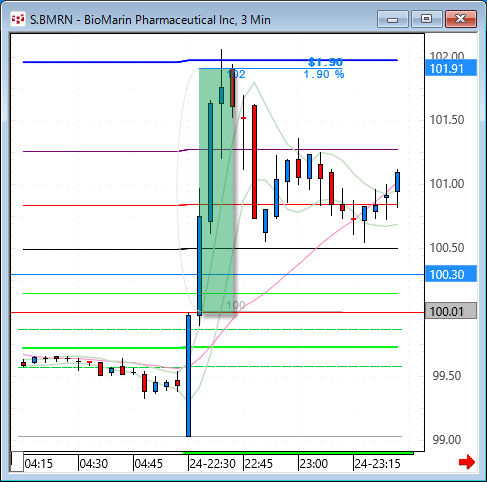Viewport: 487px width, 482px height.
Task: Maximize the S.BMRN chart window
Action: point(426,19)
